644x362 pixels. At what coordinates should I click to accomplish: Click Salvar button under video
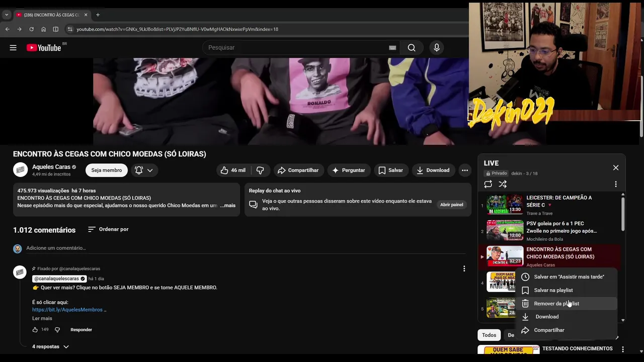click(390, 170)
